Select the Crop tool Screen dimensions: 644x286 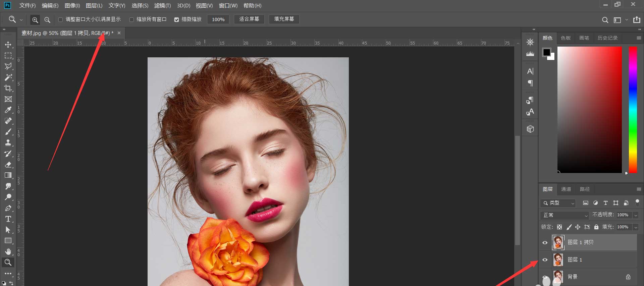point(8,88)
